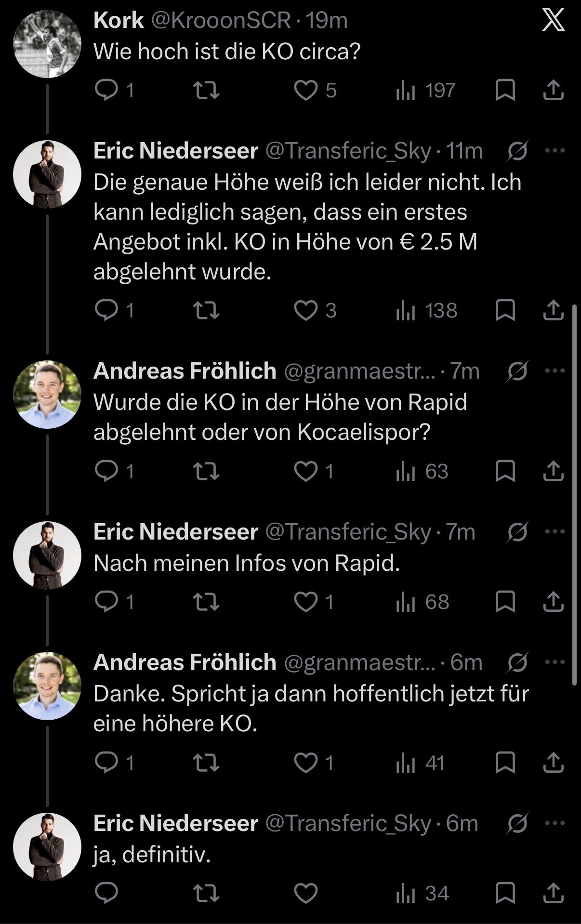Like Kork's tweet with 5 likes
Image resolution: width=581 pixels, height=924 pixels.
pyautogui.click(x=306, y=90)
